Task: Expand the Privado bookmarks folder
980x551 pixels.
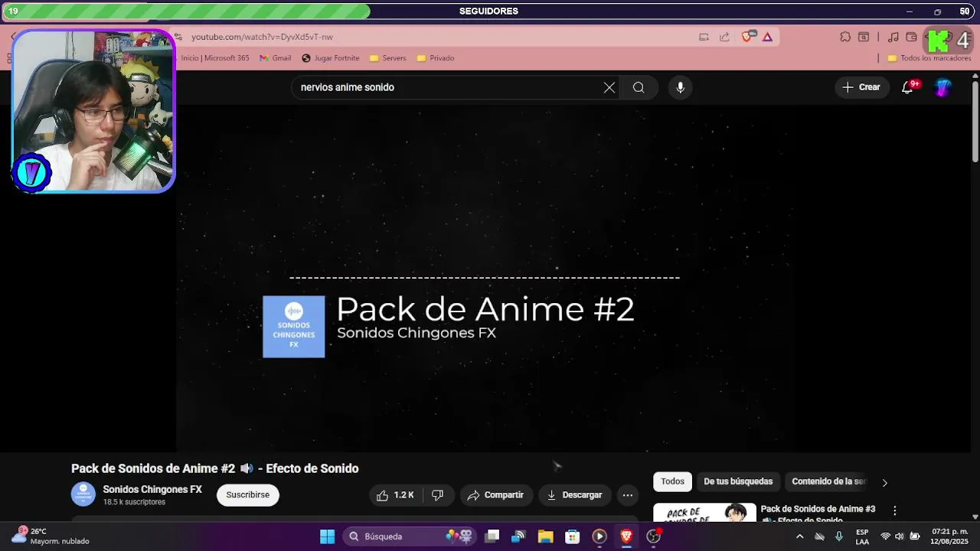Action: 436,58
